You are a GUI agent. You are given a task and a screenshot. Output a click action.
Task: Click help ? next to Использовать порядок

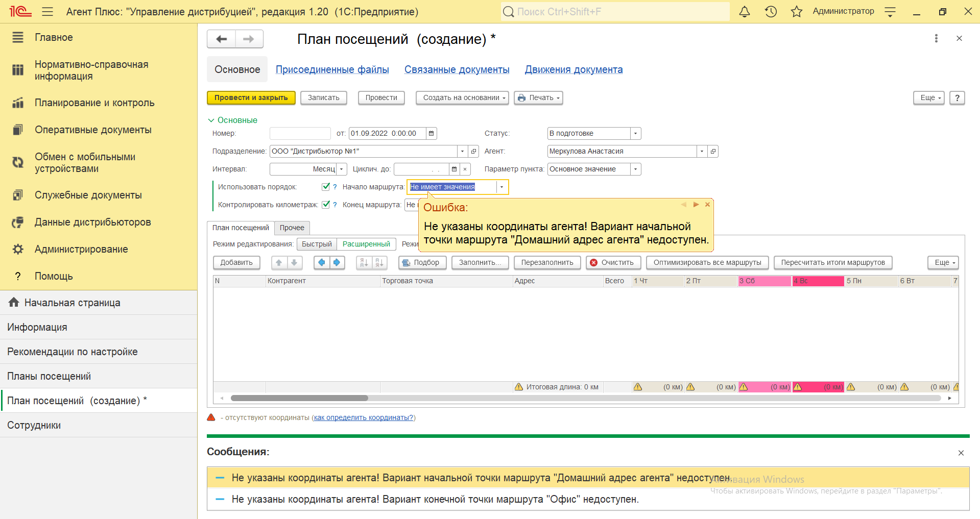[335, 187]
